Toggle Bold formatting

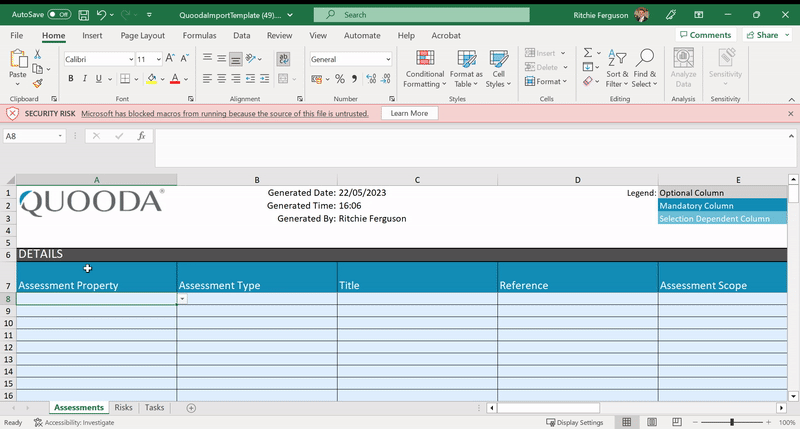(x=70, y=79)
